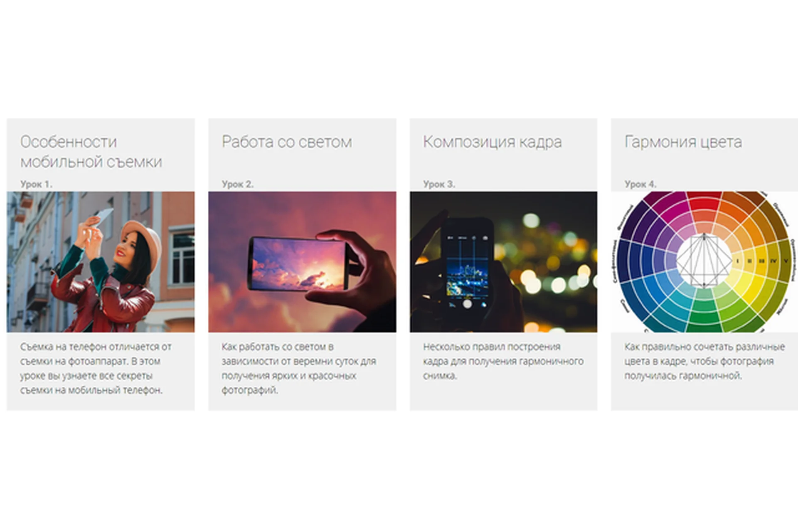Click description 'Как работать со светом'
798x532 pixels.
point(299,368)
